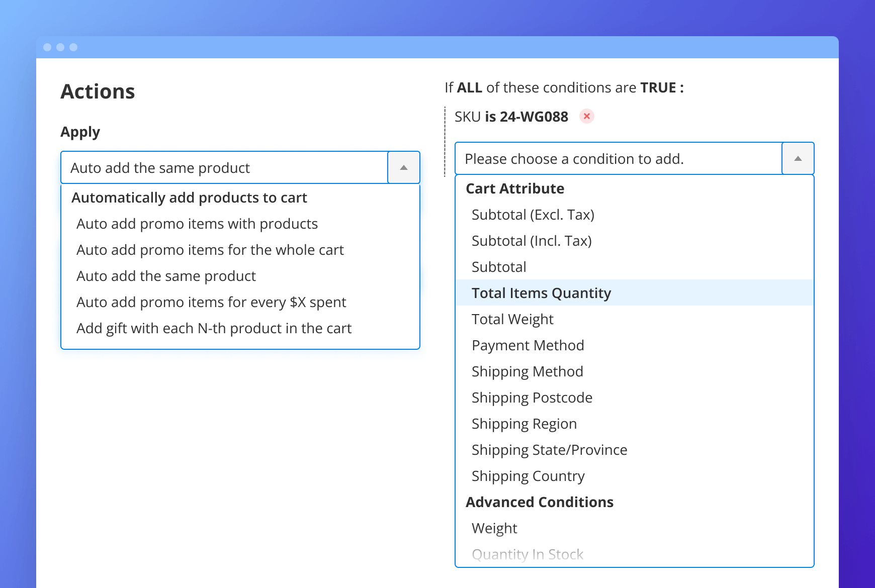
Task: Select 'Total Items Quantity' condition
Action: click(x=541, y=292)
